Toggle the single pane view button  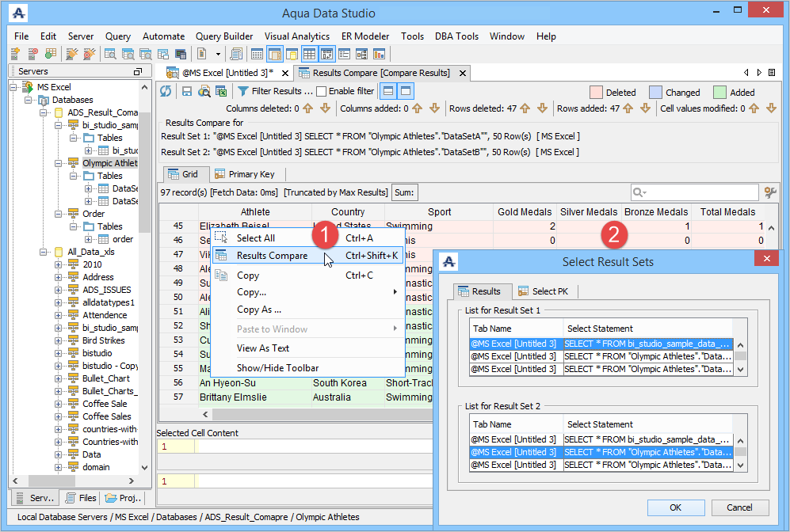405,92
